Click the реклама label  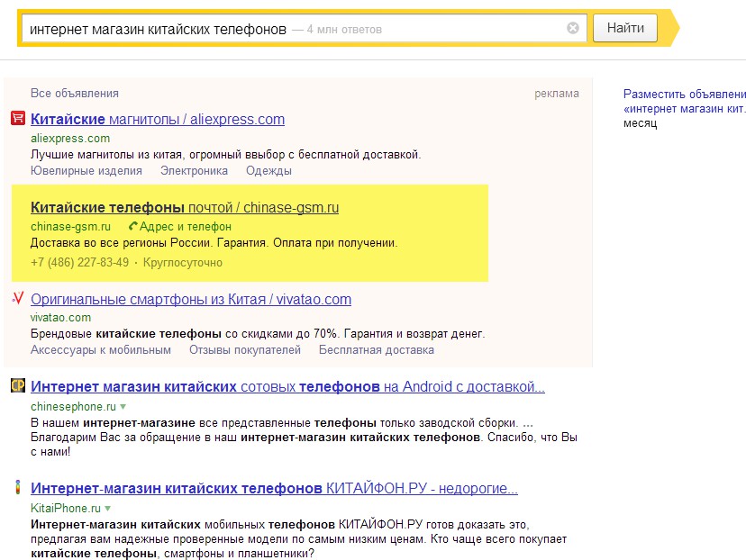coord(557,94)
